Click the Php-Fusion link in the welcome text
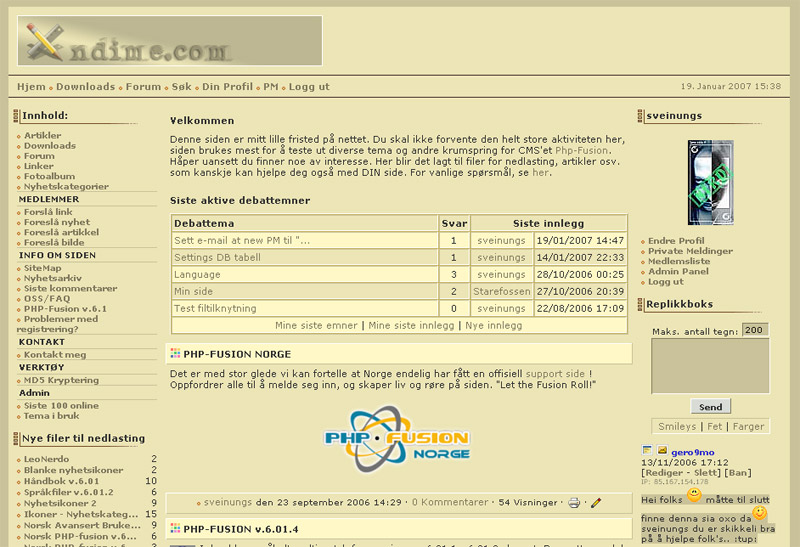Viewport: 800px width, 547px height. (x=582, y=151)
